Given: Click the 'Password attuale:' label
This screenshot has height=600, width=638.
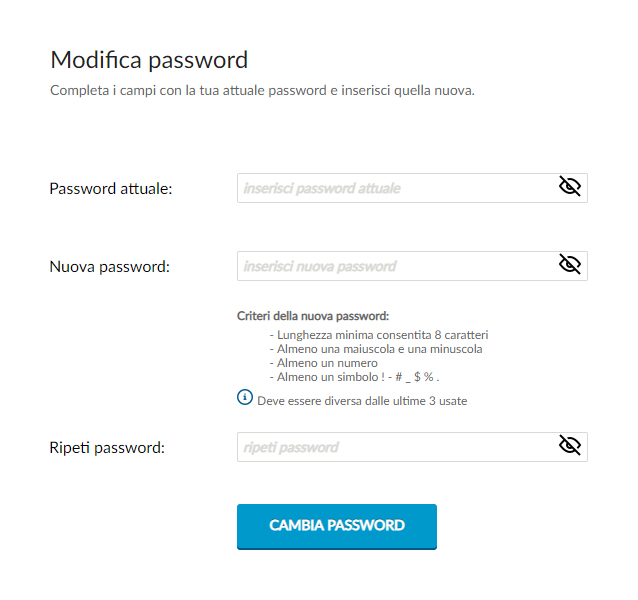Looking at the screenshot, I should 111,189.
